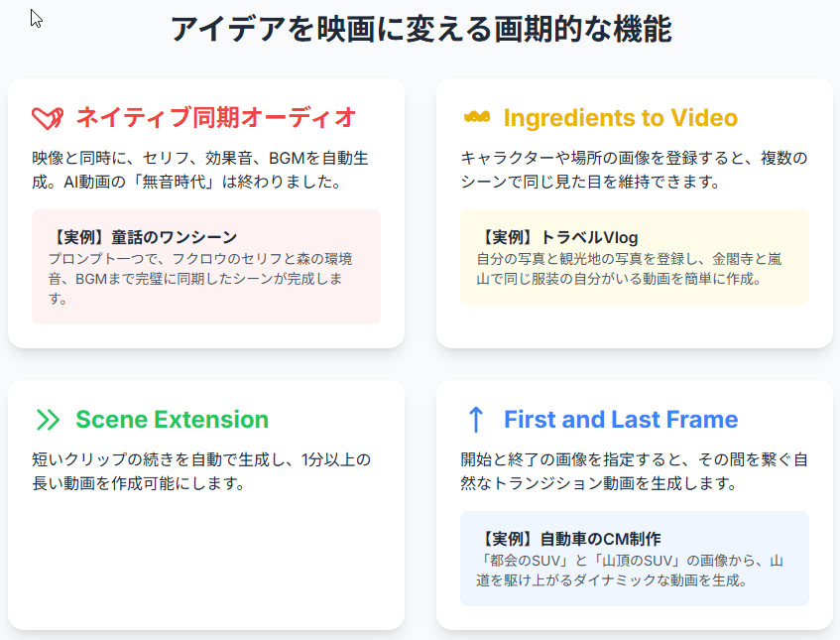Click the yellow example text mentioning 金閣寺と嵐山
This screenshot has height=640, width=840.
628,269
